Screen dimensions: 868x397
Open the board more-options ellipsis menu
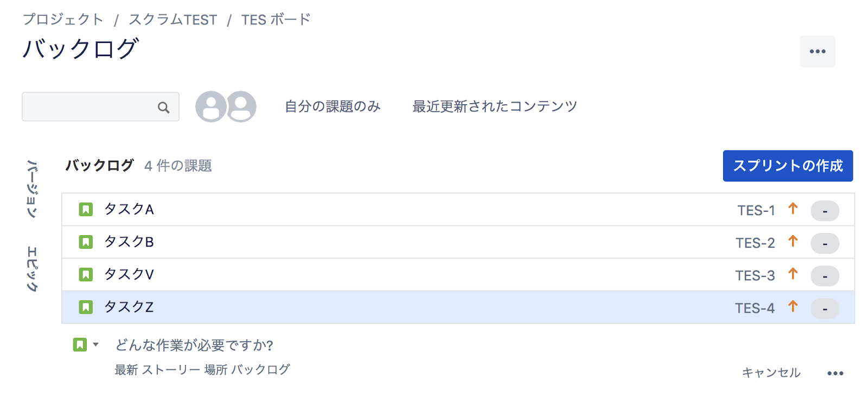[817, 51]
